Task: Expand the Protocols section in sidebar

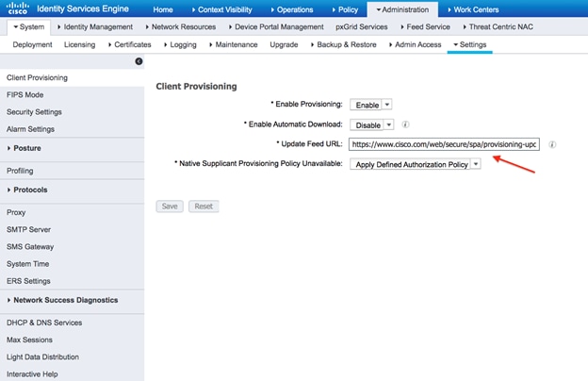Action: (x=27, y=190)
